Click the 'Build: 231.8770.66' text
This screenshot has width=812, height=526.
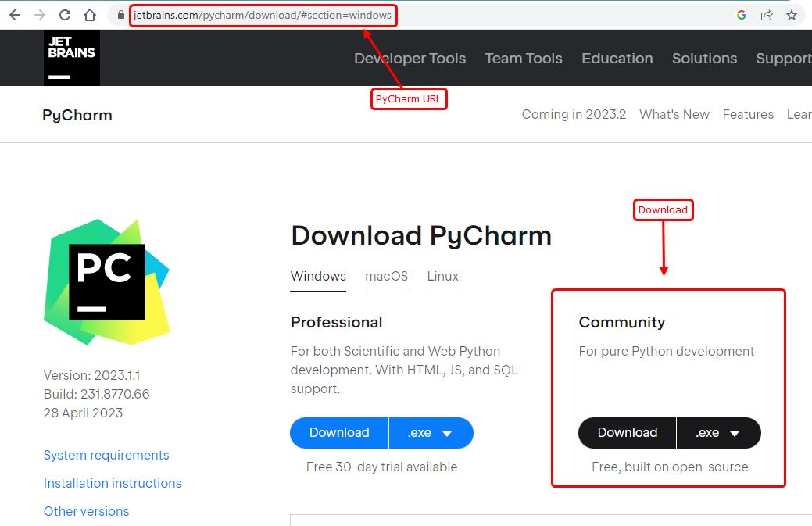click(96, 394)
